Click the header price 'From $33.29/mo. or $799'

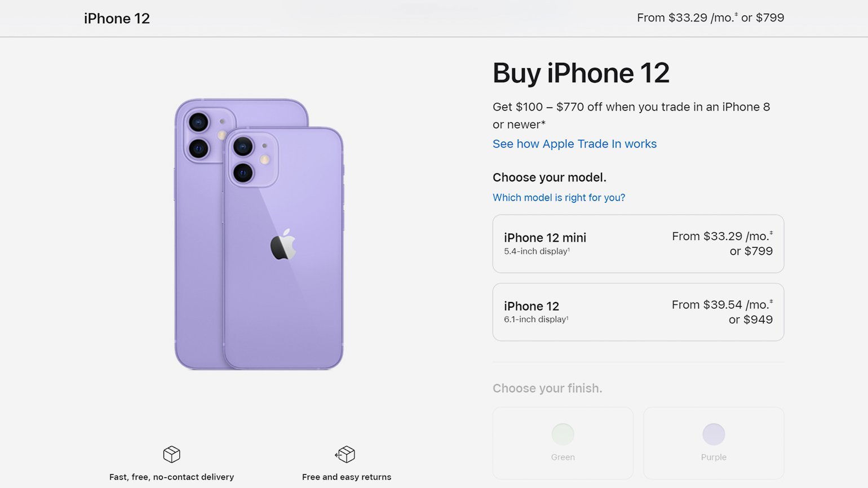(710, 18)
